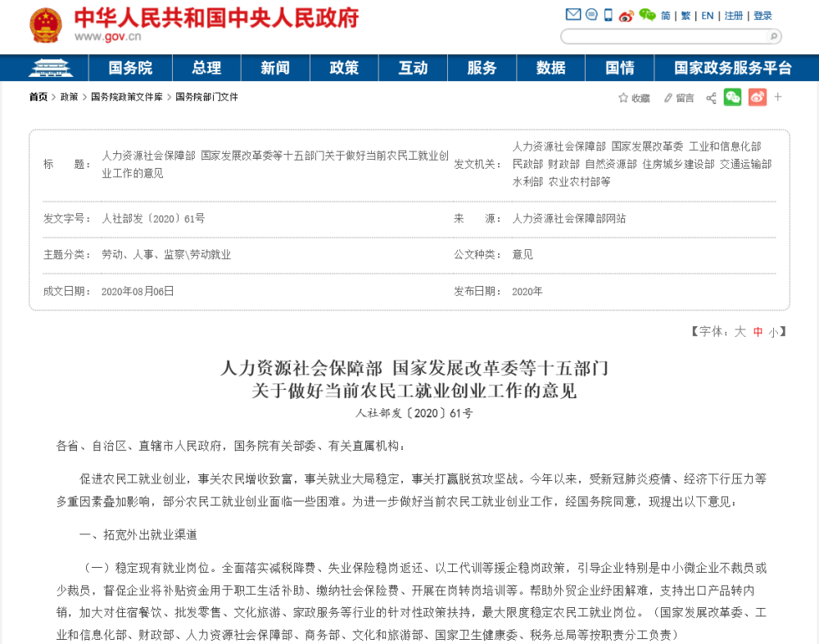Go to 政策 in the breadcrumb
The image size is (819, 644).
point(69,97)
